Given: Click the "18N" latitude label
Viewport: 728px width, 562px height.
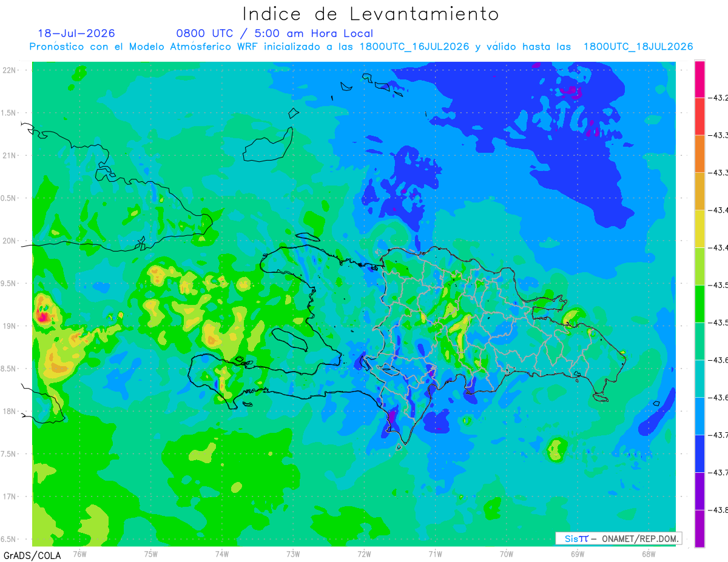Looking at the screenshot, I should tap(10, 411).
